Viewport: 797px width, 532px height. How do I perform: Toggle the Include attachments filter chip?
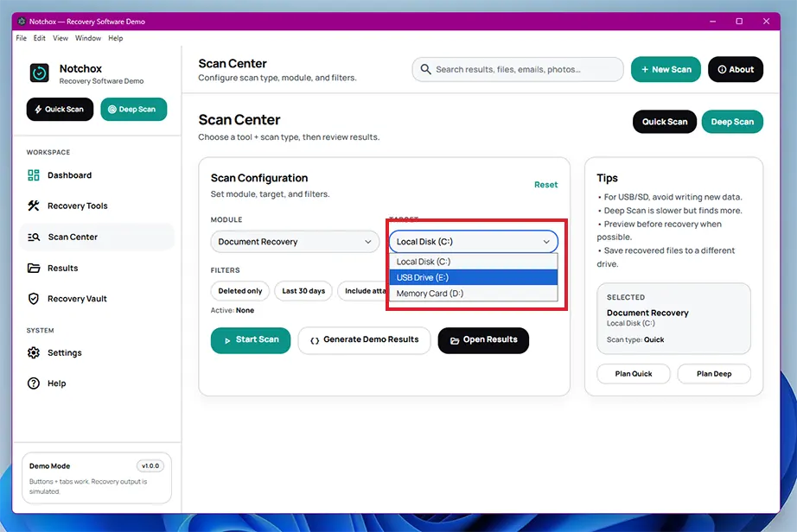tap(363, 291)
